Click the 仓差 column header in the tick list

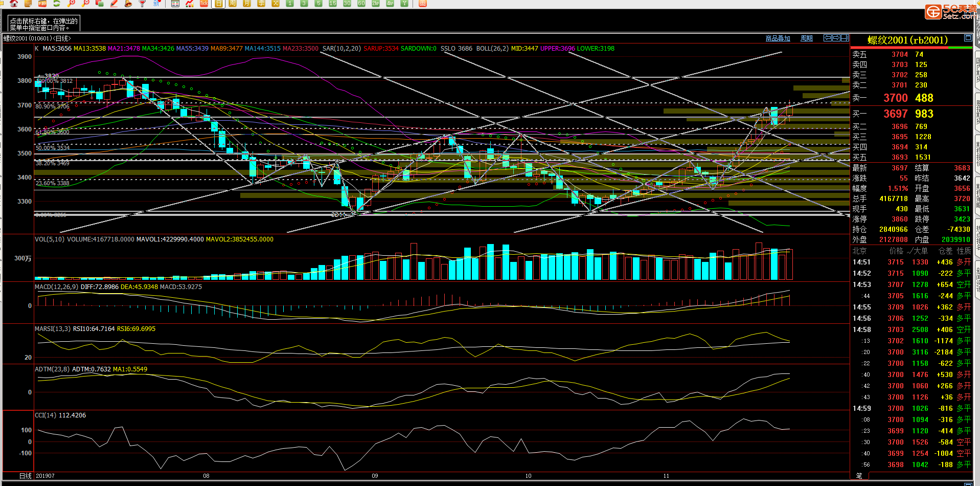(x=945, y=251)
